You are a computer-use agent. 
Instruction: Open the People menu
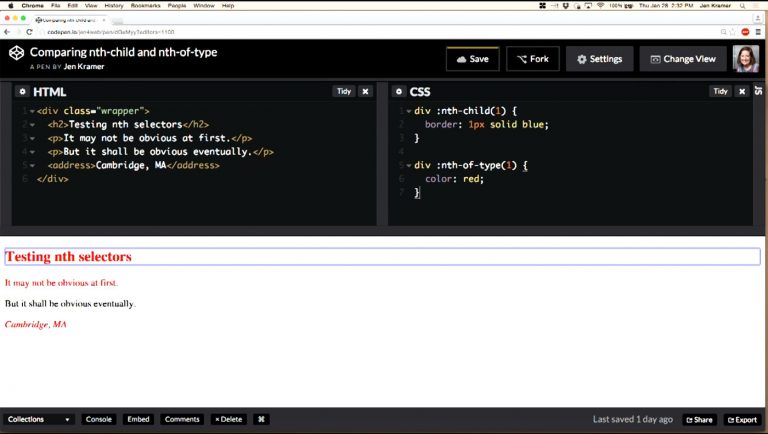177,5
